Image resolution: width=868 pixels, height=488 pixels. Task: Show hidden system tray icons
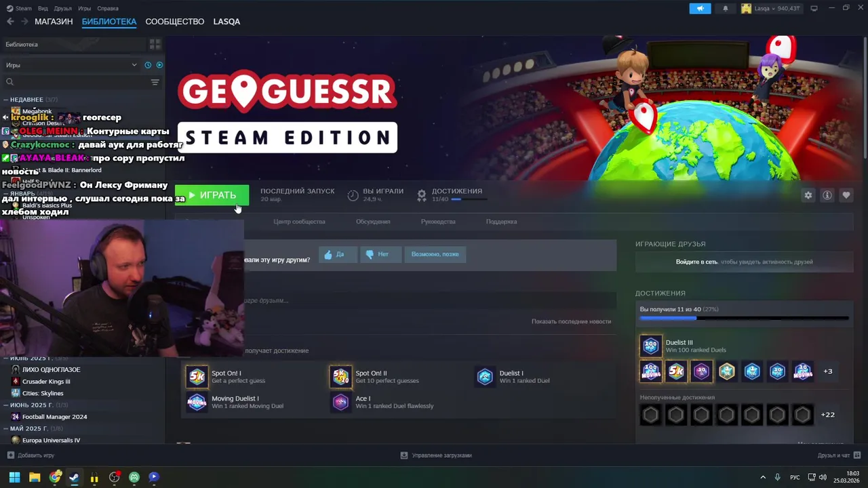click(762, 477)
